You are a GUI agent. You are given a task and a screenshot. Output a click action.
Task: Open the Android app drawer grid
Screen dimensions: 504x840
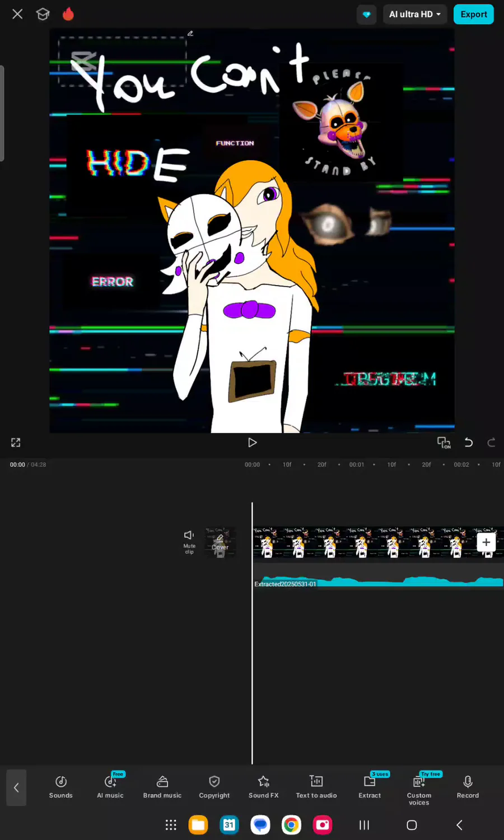[x=171, y=825]
